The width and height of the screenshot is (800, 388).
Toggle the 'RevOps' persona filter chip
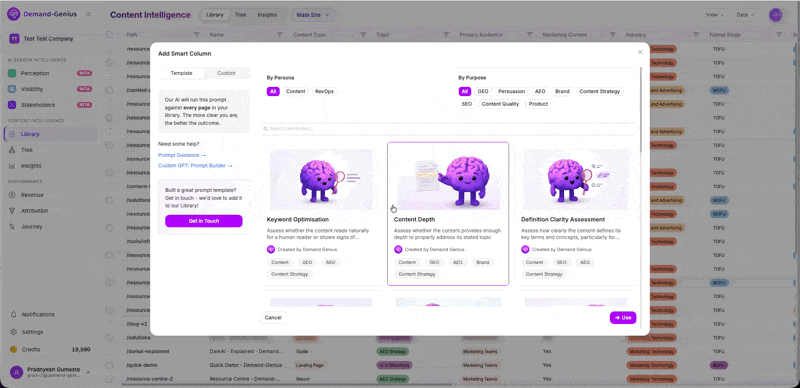pyautogui.click(x=324, y=91)
